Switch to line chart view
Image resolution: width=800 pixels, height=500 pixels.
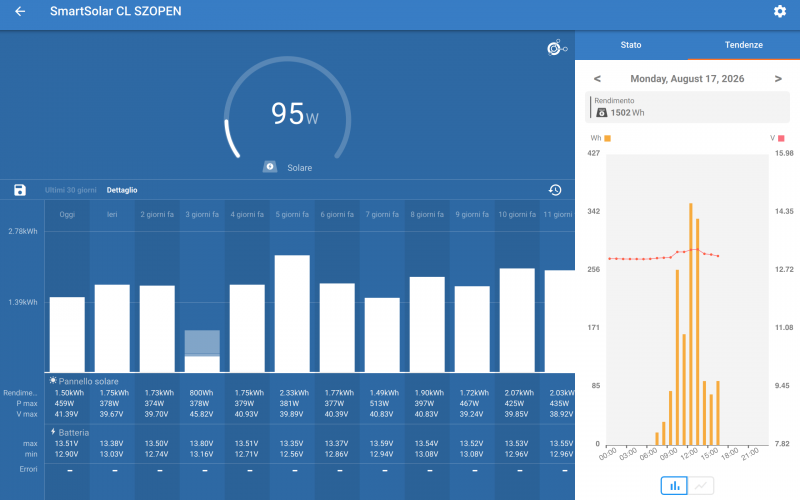coord(701,486)
